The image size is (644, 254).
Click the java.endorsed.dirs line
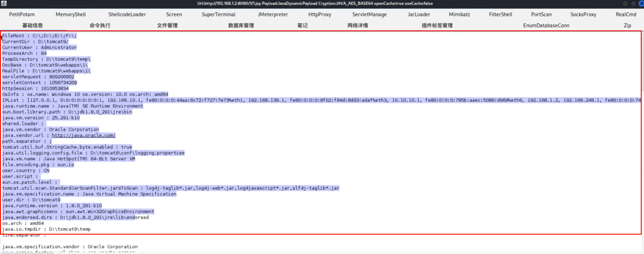[75, 218]
